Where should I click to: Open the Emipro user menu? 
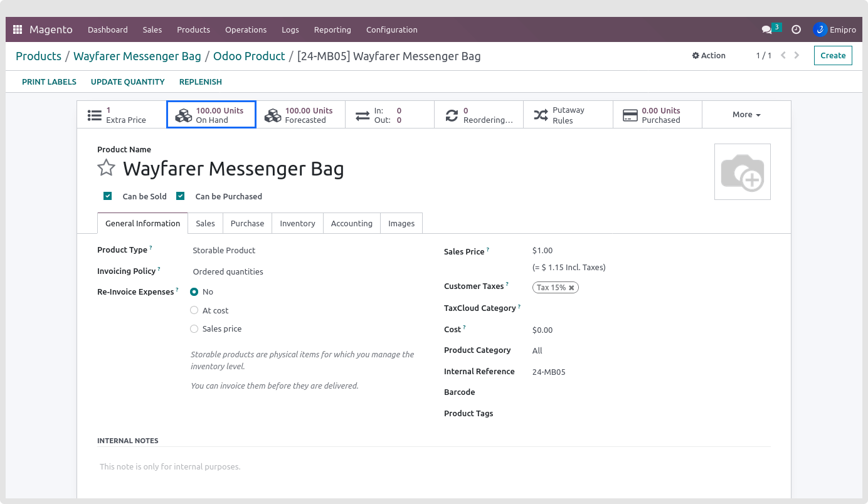(x=834, y=29)
